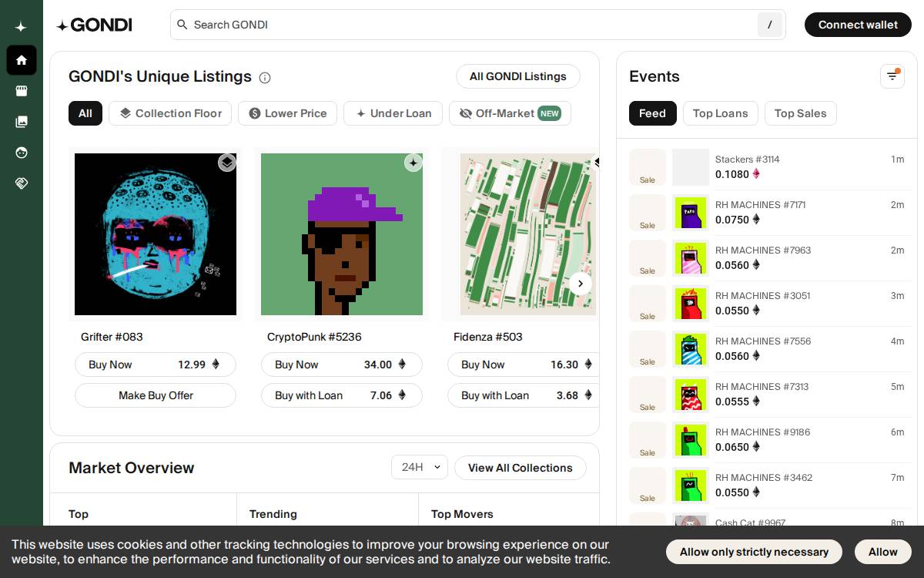Image resolution: width=924 pixels, height=578 pixels.
Task: Click RH MACHINES #7963 event name
Action: point(763,250)
